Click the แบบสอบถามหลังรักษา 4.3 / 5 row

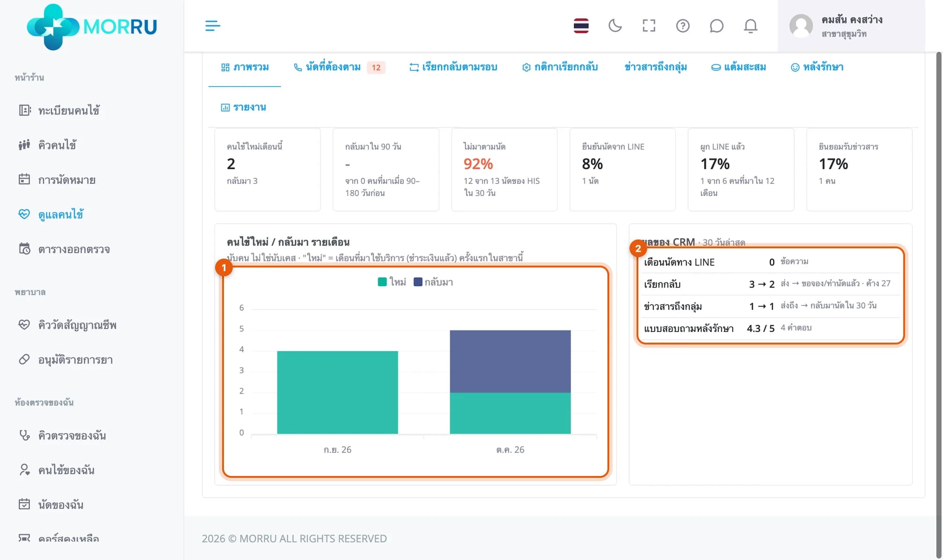point(771,329)
